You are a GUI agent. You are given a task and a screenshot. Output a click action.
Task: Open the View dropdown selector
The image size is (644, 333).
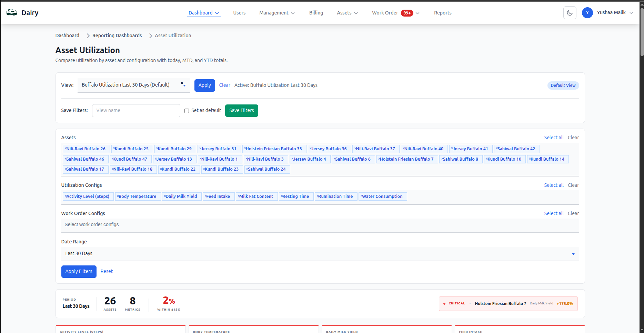coord(134,85)
